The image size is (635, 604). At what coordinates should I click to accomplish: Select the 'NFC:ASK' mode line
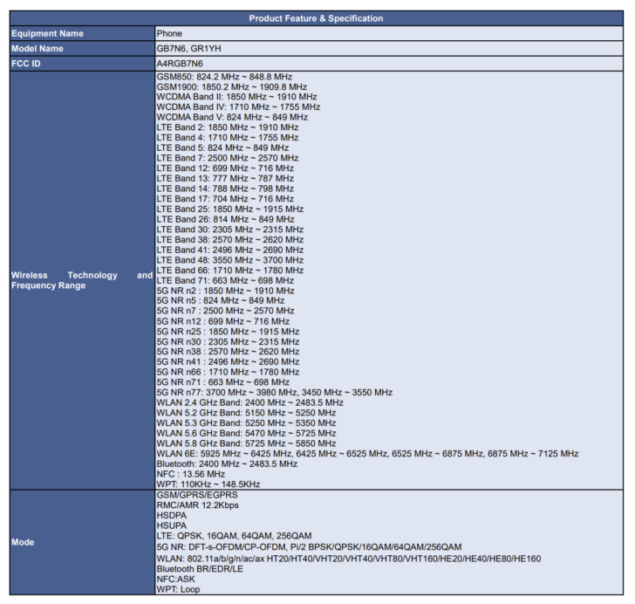coord(176,579)
